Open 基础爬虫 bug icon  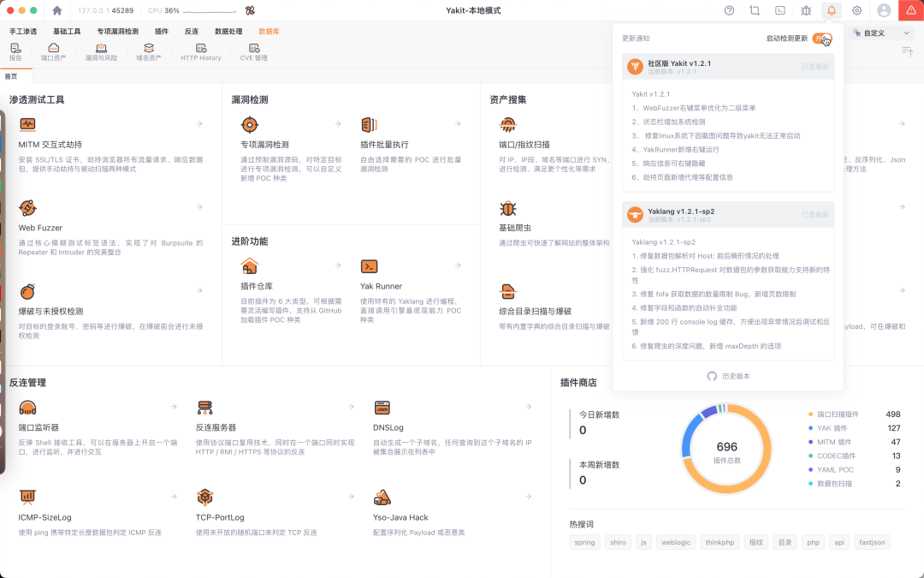coord(508,208)
